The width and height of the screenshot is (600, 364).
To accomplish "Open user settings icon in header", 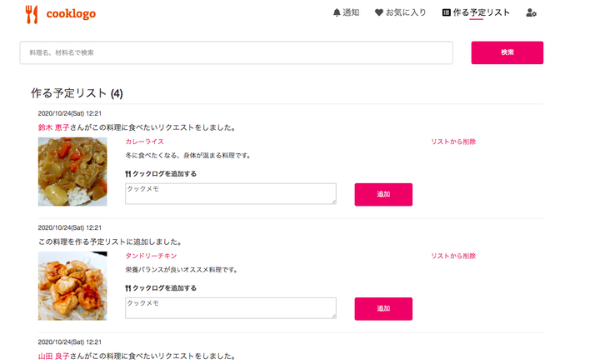I will pyautogui.click(x=531, y=13).
